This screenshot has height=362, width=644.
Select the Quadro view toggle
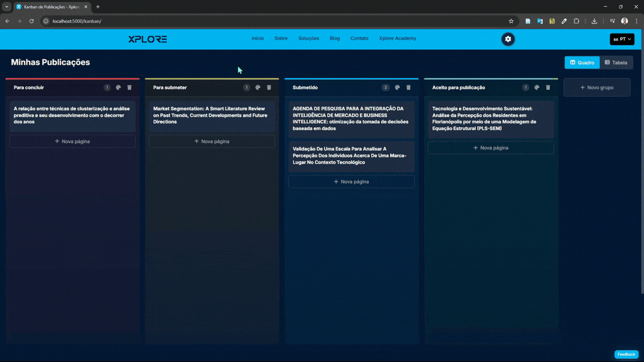tap(582, 63)
